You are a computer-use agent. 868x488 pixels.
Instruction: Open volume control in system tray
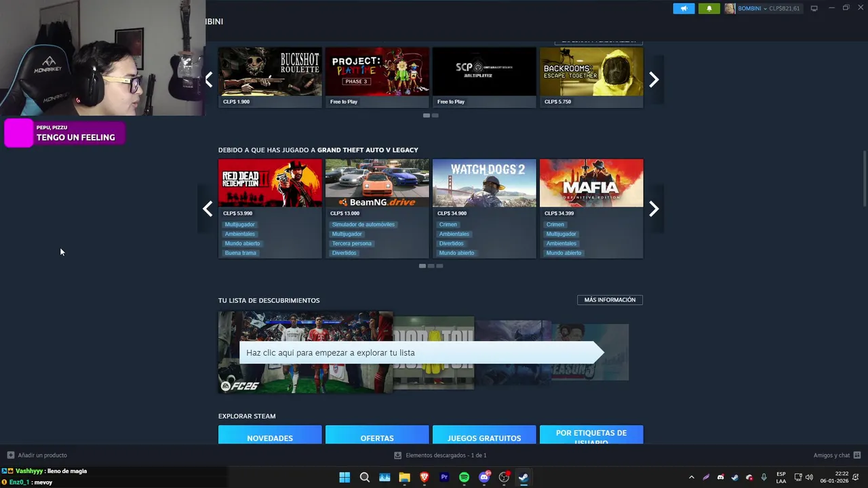click(x=809, y=477)
